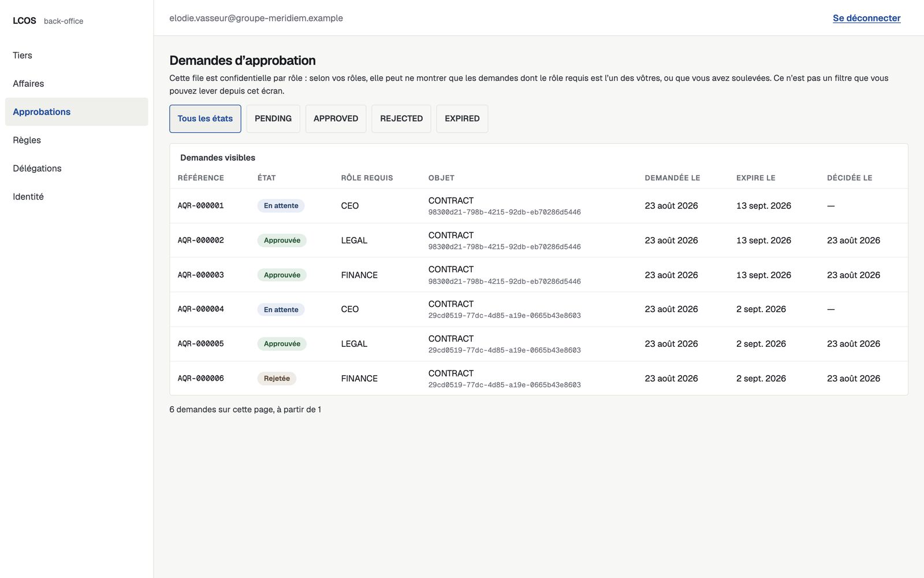Click reference AQR-000006
This screenshot has width=924, height=578.
(200, 379)
